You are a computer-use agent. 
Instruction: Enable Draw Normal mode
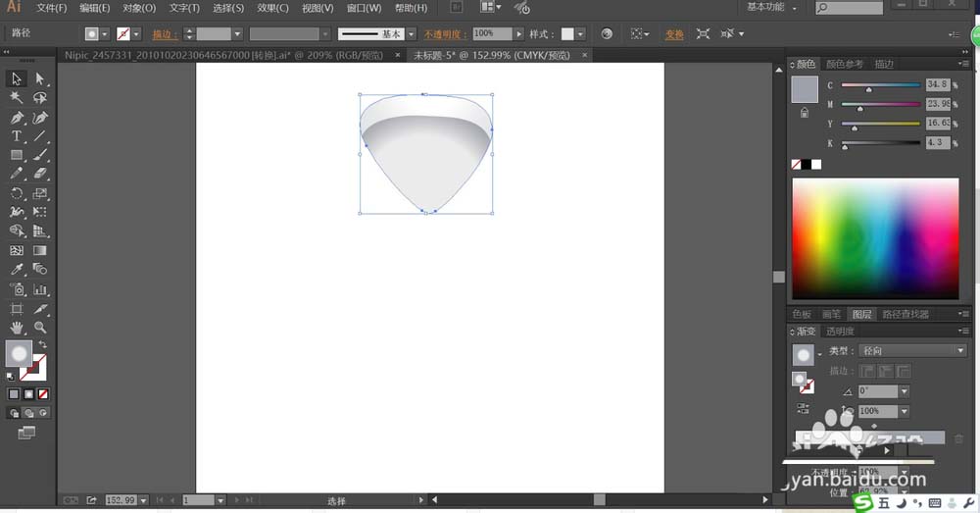click(x=14, y=413)
